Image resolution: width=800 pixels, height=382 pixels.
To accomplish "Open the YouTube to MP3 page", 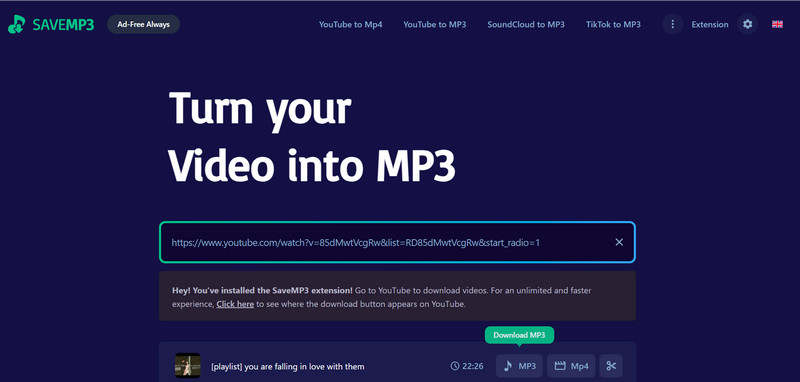I will point(435,24).
